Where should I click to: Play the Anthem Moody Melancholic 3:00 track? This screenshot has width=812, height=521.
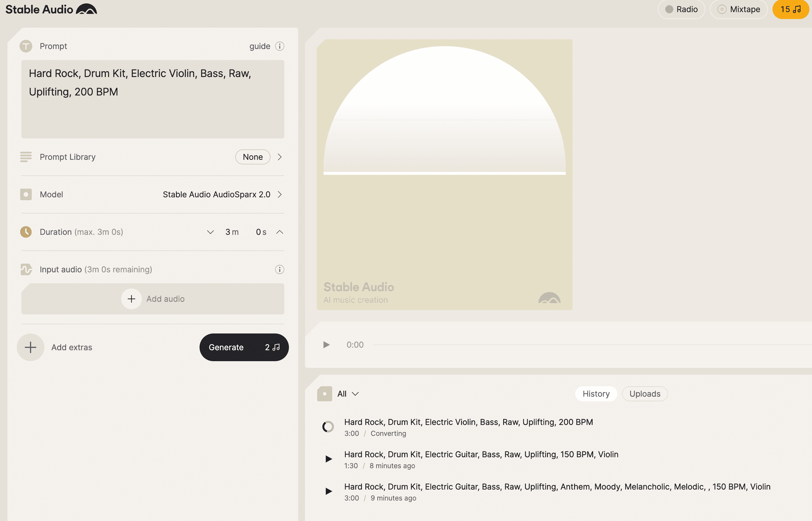pyautogui.click(x=328, y=491)
